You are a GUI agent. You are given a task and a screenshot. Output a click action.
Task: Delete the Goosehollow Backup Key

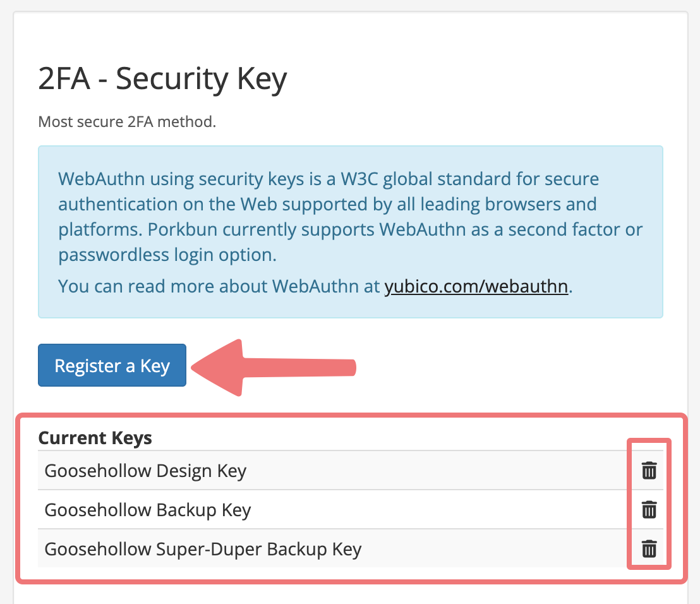649,509
